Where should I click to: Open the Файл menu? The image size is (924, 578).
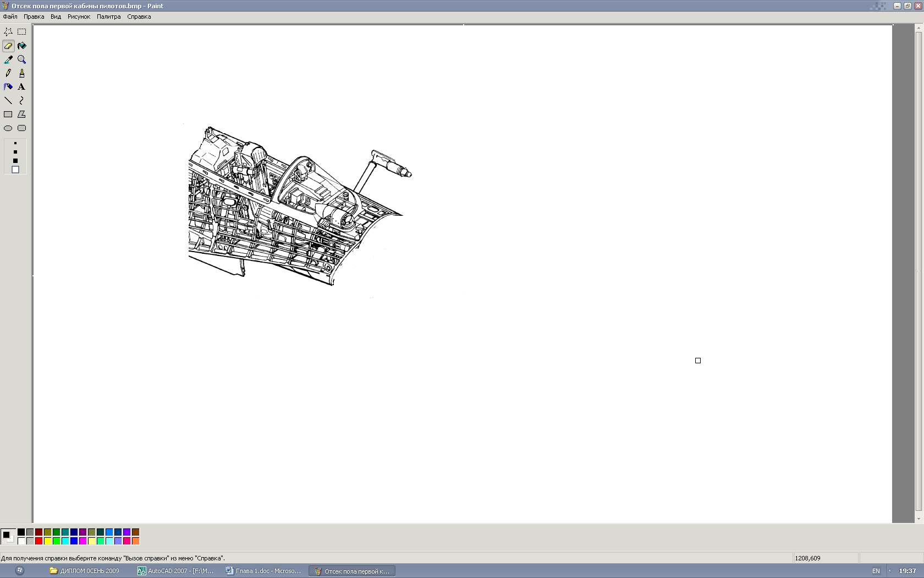[x=10, y=17]
